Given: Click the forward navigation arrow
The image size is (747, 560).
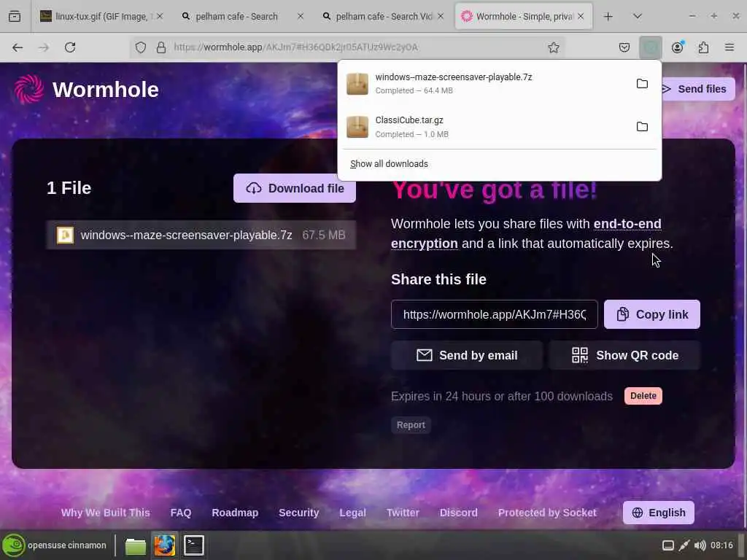Looking at the screenshot, I should (x=44, y=47).
